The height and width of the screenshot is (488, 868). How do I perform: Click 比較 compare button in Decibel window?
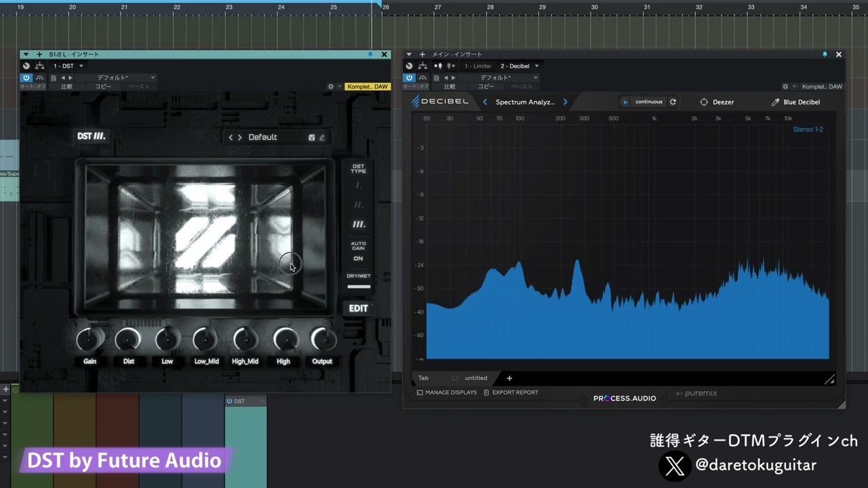click(x=450, y=87)
